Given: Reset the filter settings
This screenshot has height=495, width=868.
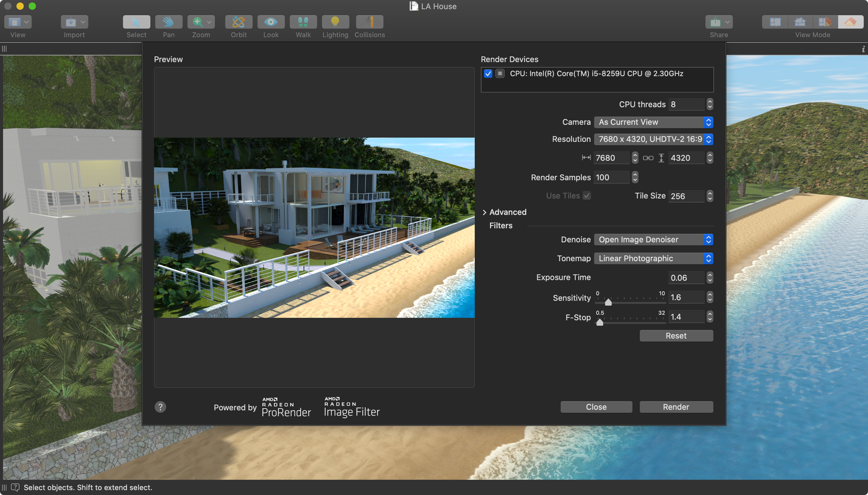Looking at the screenshot, I should [676, 336].
